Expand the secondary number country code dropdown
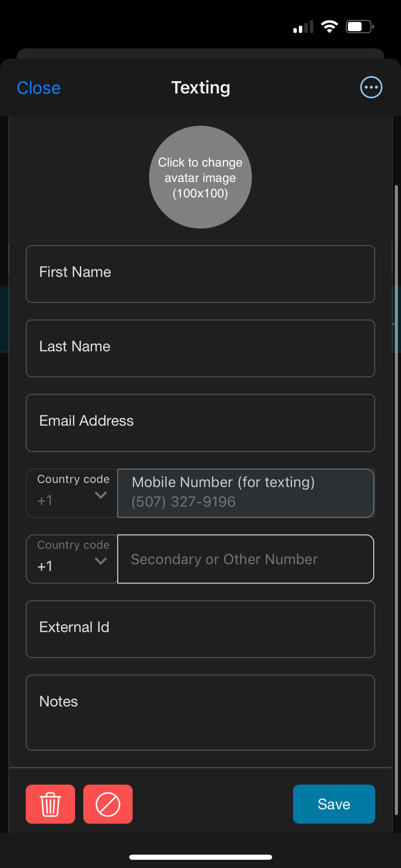The height and width of the screenshot is (868, 401). click(72, 559)
